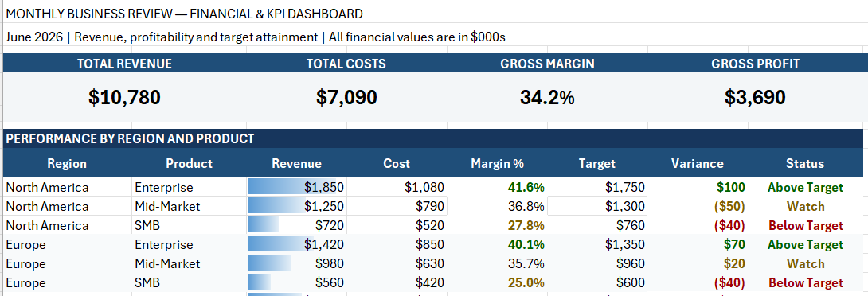Select Europe SMB product cell
The width and height of the screenshot is (868, 296).
tap(189, 282)
